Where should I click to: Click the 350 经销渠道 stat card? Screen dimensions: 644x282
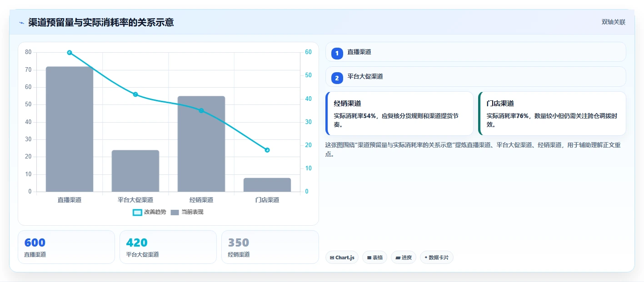(x=270, y=247)
